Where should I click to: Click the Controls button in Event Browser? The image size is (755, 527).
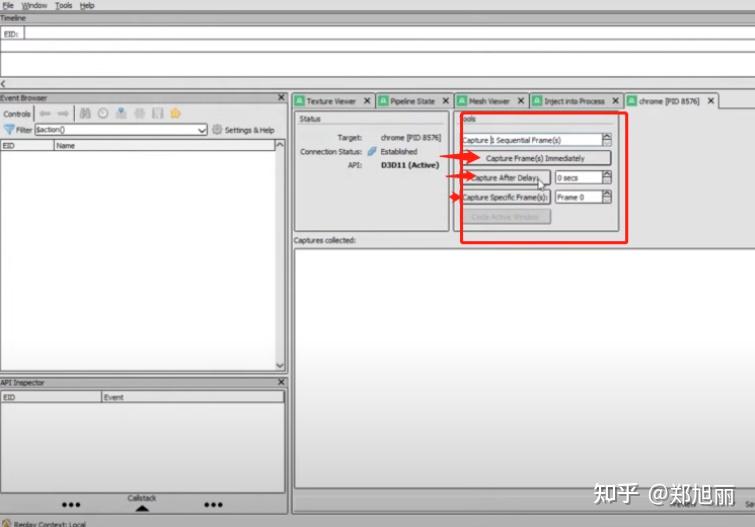click(17, 114)
